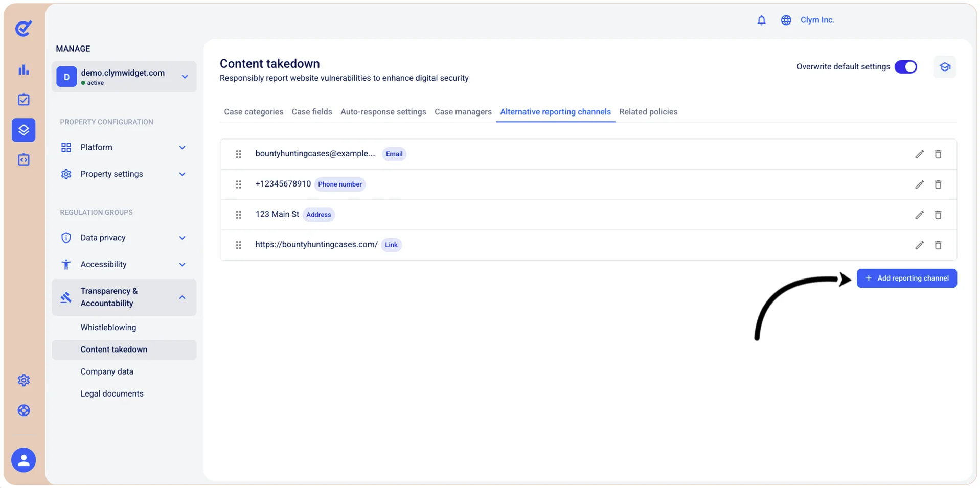The image size is (980, 488).
Task: Open the checklist tasks sidebar icon
Action: pos(24,100)
